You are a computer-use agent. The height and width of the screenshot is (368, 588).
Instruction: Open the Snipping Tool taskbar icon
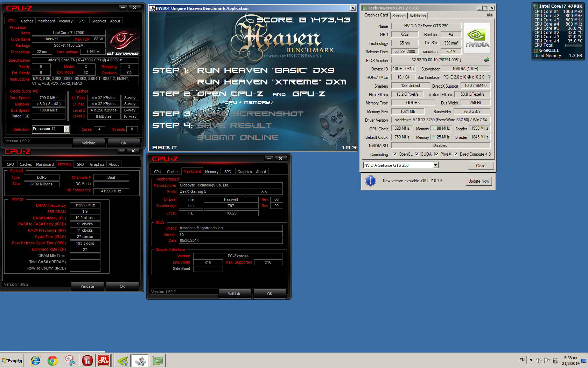(70, 360)
